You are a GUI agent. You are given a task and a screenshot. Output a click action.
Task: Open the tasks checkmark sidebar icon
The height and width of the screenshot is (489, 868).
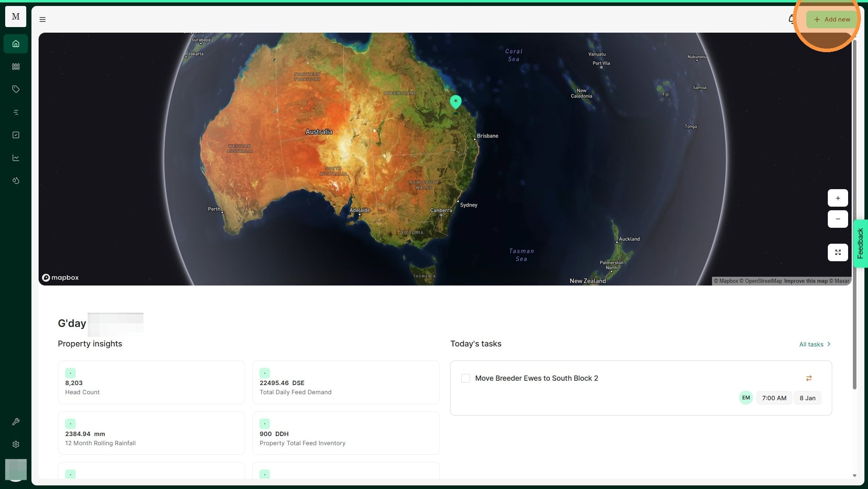pos(16,135)
